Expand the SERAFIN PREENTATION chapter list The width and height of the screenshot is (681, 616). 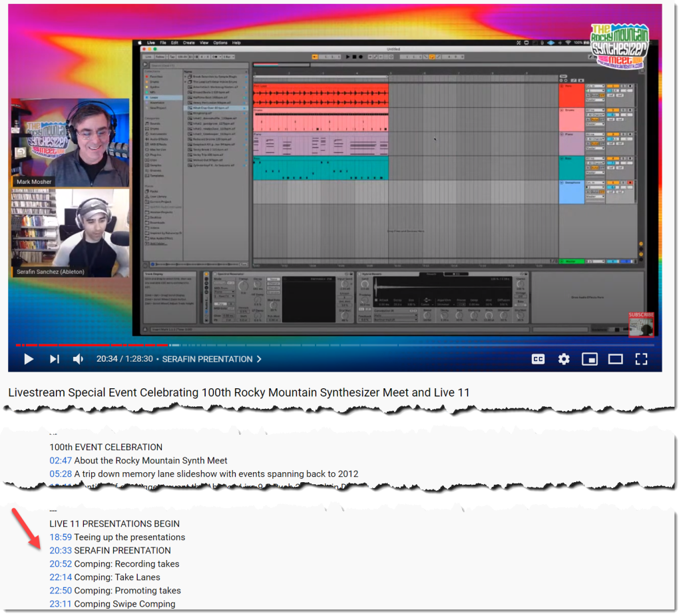pos(212,359)
